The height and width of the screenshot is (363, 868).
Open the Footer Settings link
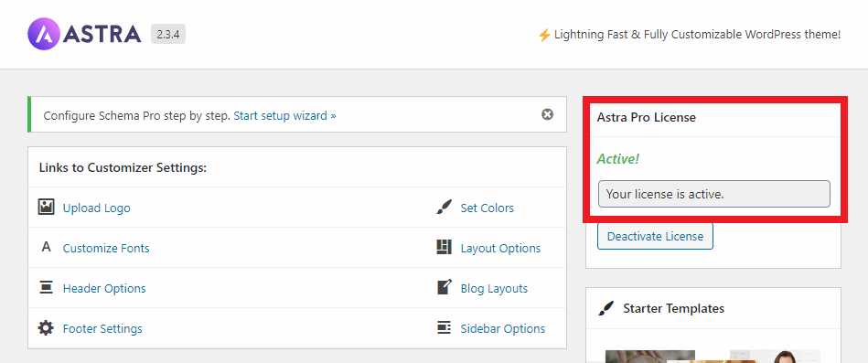pyautogui.click(x=102, y=328)
